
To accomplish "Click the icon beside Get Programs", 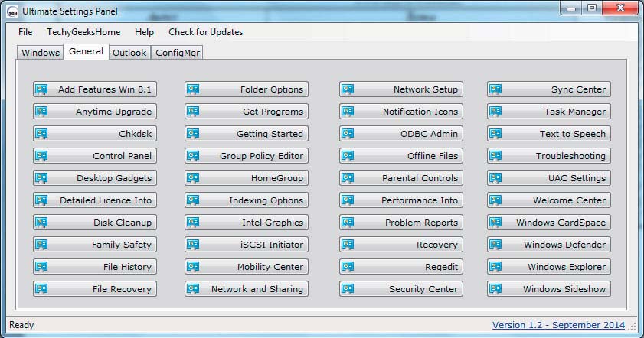I will (193, 111).
